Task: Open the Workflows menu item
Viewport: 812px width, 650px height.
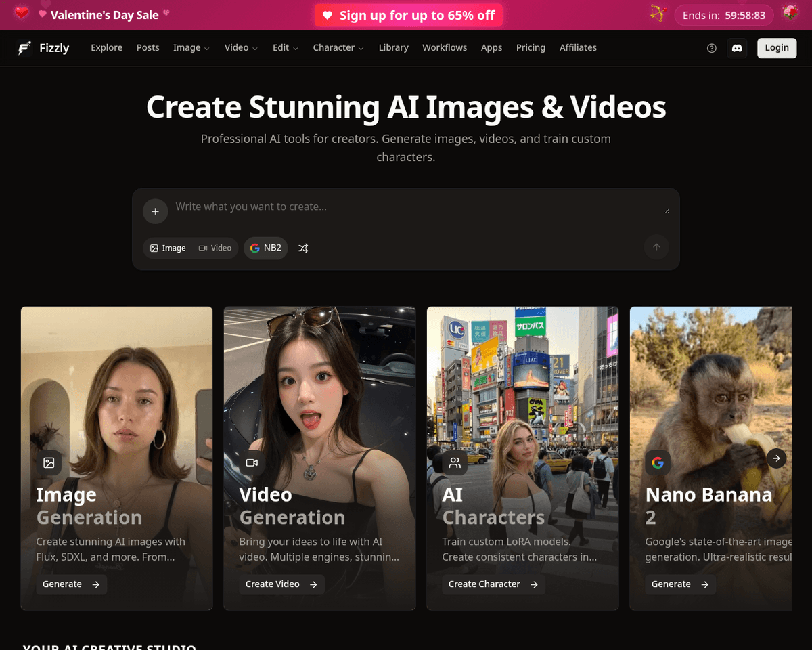Action: click(445, 48)
